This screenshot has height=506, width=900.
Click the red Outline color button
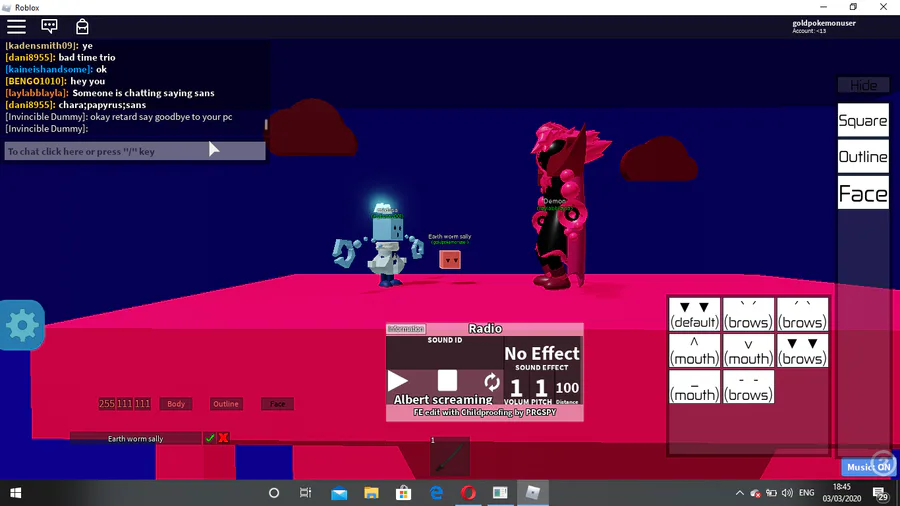coord(226,404)
